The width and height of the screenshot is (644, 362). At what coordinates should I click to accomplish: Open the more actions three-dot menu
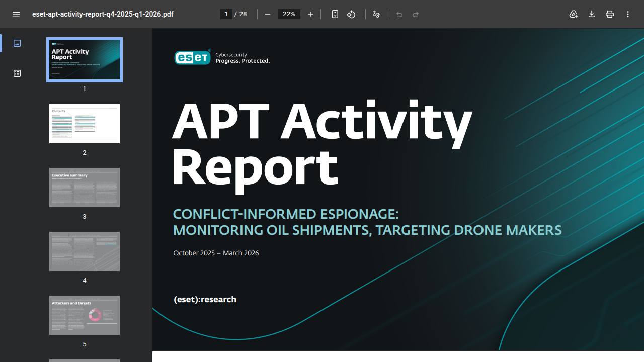pyautogui.click(x=628, y=14)
